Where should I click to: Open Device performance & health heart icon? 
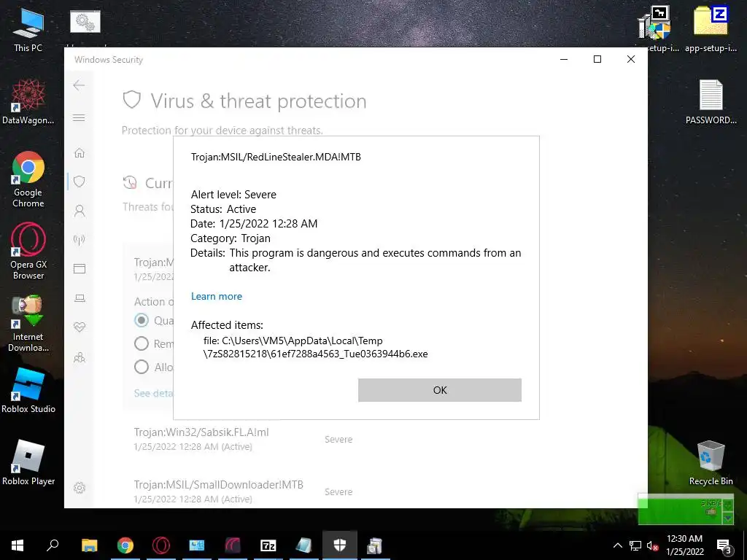79,327
